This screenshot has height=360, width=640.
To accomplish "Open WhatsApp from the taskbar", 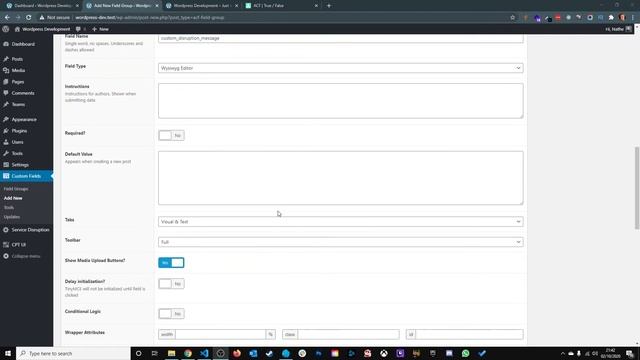I will 465,353.
